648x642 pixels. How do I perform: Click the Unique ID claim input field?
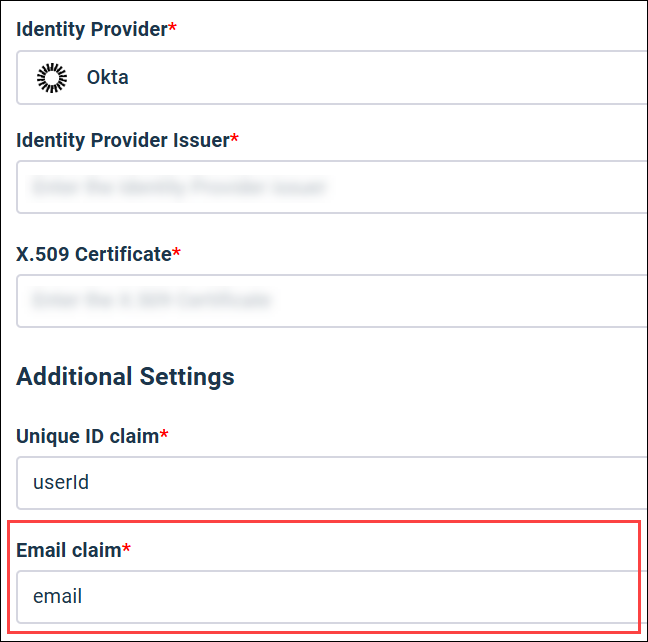click(330, 483)
